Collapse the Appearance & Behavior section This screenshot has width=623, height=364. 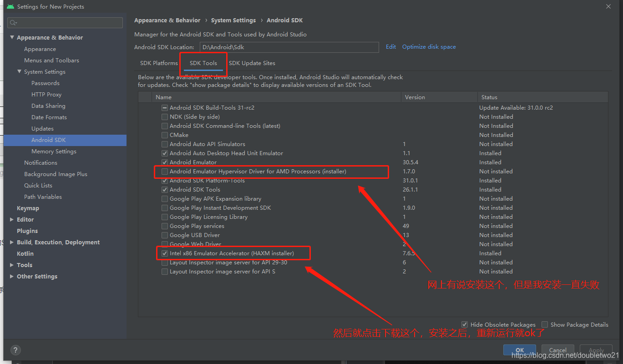click(x=12, y=38)
